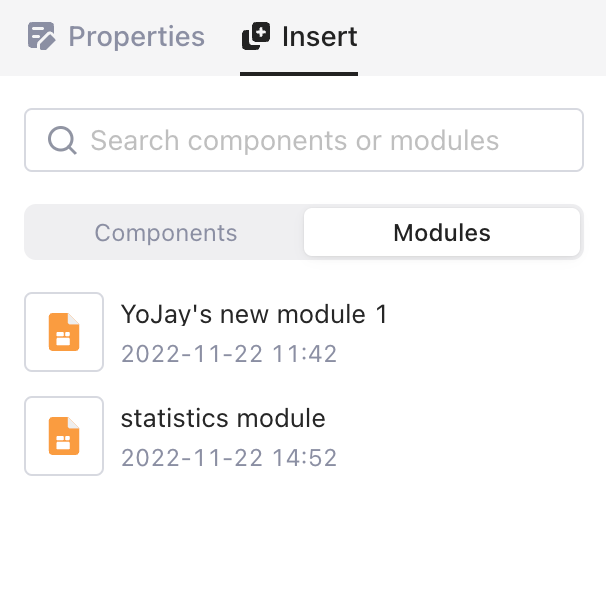Click the placeholder text in the search box
The width and height of the screenshot is (606, 606).
[294, 140]
